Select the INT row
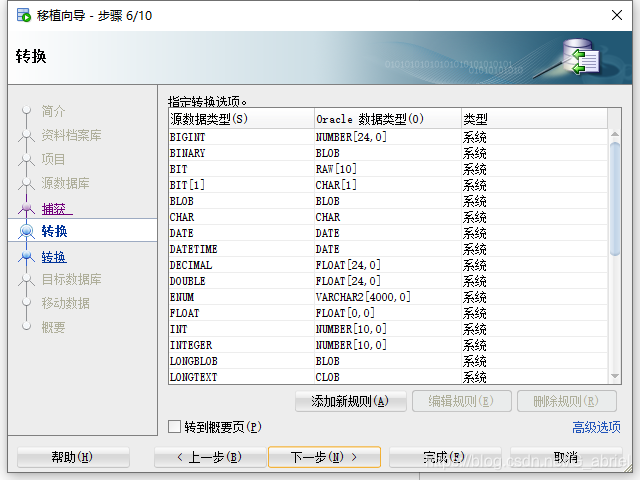This screenshot has height=480, width=640. (x=388, y=329)
